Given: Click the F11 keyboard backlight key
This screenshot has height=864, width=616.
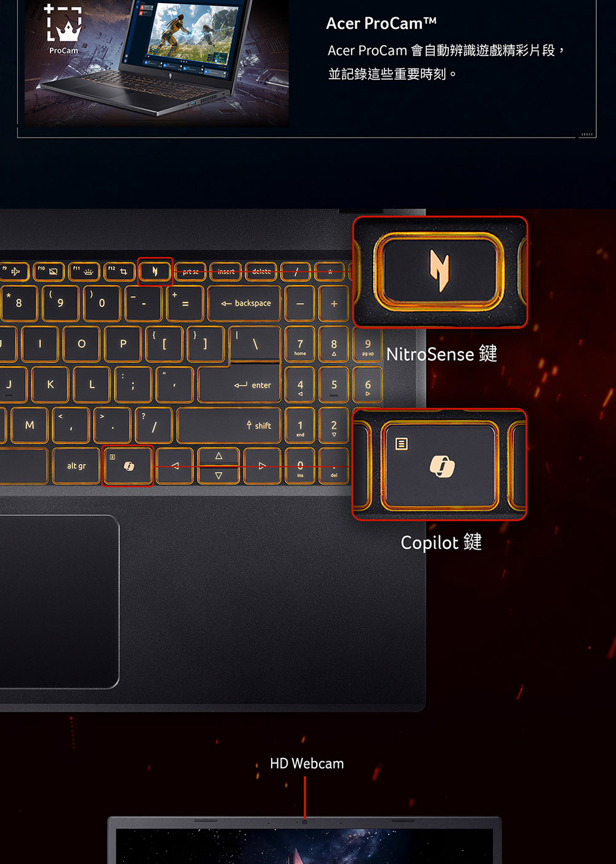Looking at the screenshot, I should pos(84,271).
